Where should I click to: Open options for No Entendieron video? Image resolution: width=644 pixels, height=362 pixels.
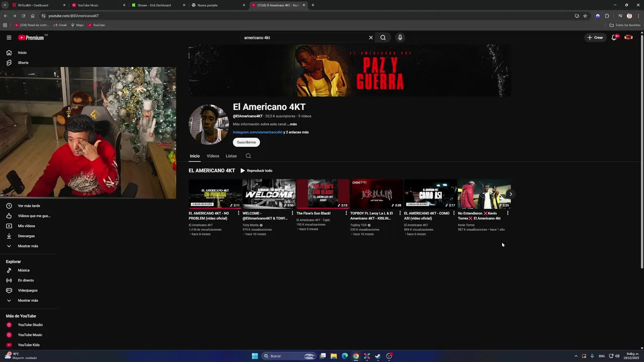(x=508, y=213)
